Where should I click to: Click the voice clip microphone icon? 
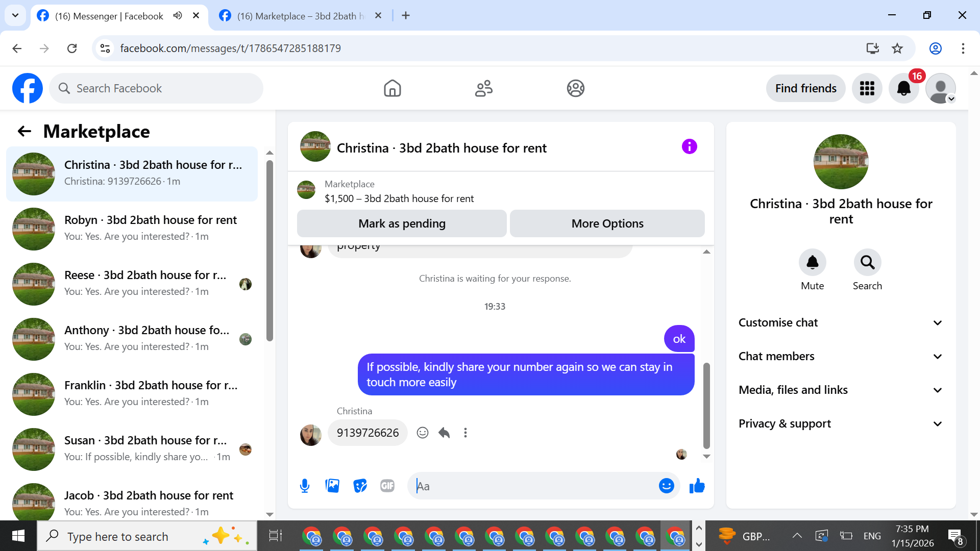305,486
